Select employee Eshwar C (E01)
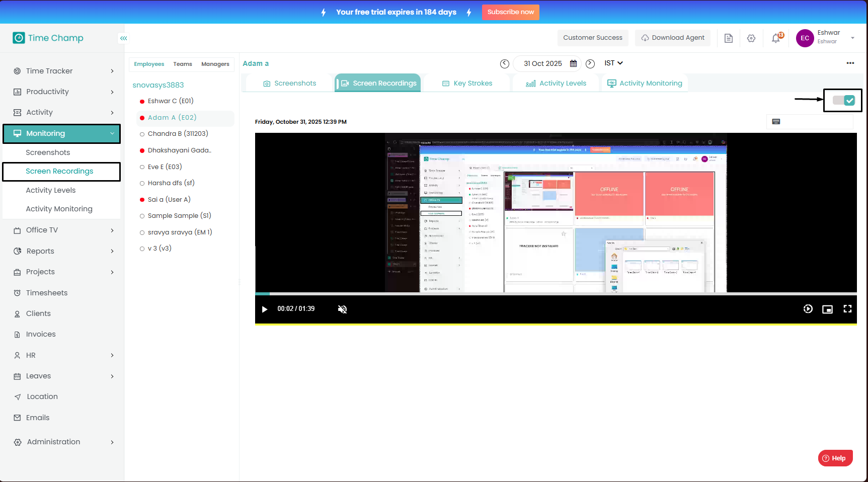Screen dimensions: 868x482 coord(171,101)
